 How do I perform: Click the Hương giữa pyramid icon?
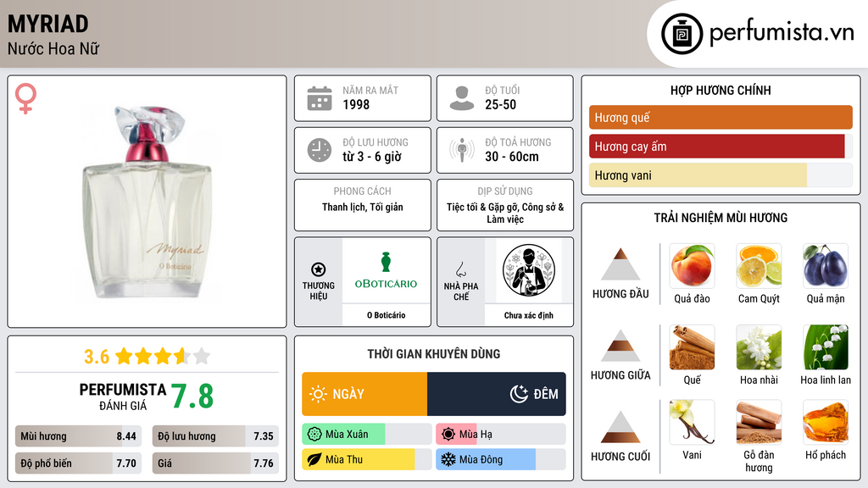pos(620,346)
